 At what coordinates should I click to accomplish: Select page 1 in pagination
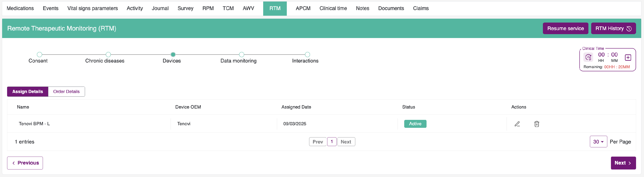[x=331, y=142]
